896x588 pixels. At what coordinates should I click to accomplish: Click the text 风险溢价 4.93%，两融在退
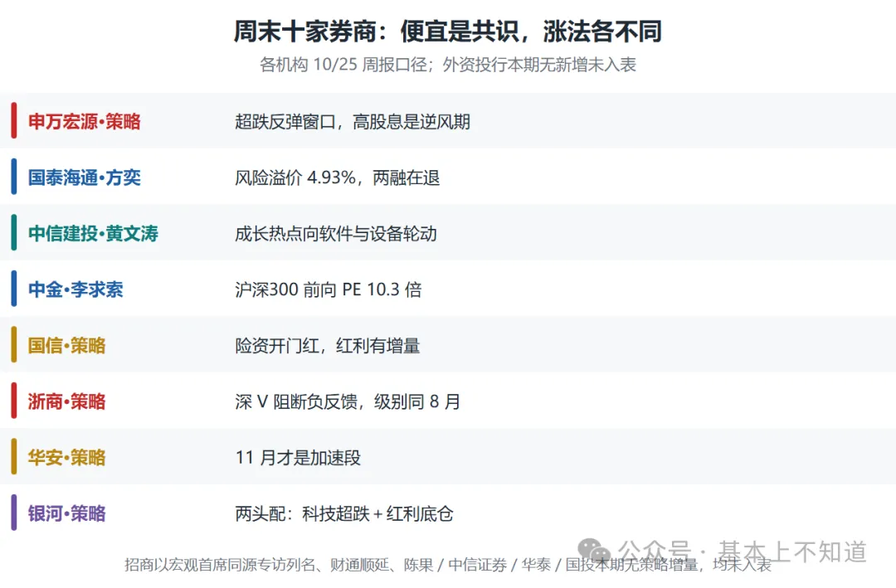(x=337, y=177)
